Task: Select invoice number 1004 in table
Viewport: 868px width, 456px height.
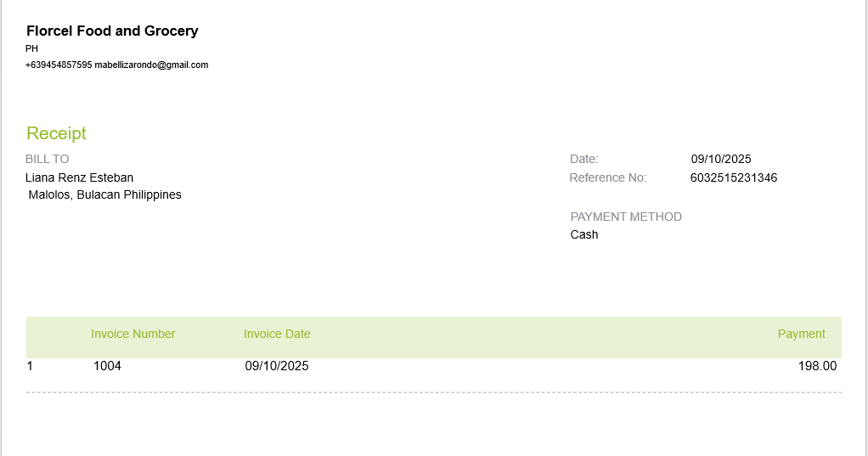Action: click(x=107, y=366)
